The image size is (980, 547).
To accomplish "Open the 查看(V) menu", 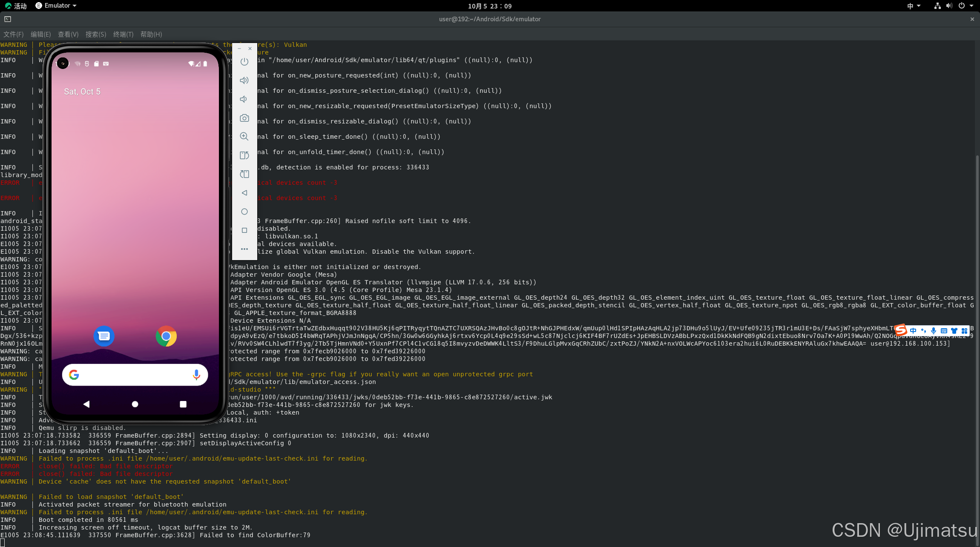I will (68, 34).
